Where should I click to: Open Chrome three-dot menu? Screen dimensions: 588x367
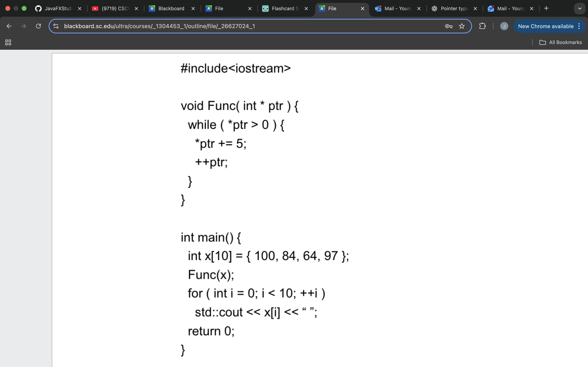pos(579,26)
